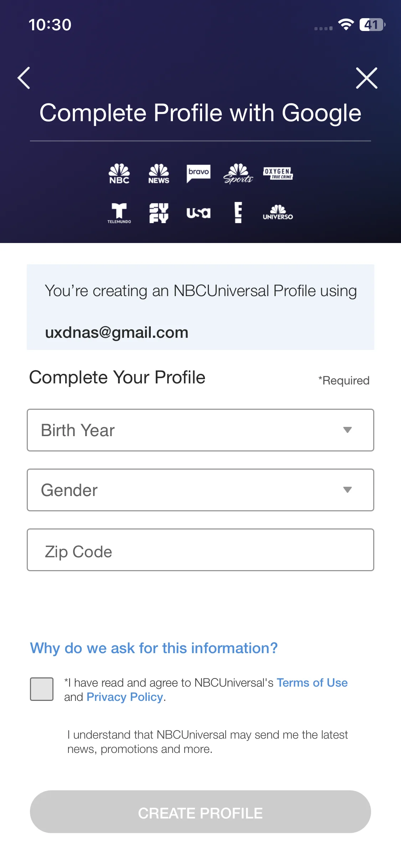Tap the SYFY logo

159,213
